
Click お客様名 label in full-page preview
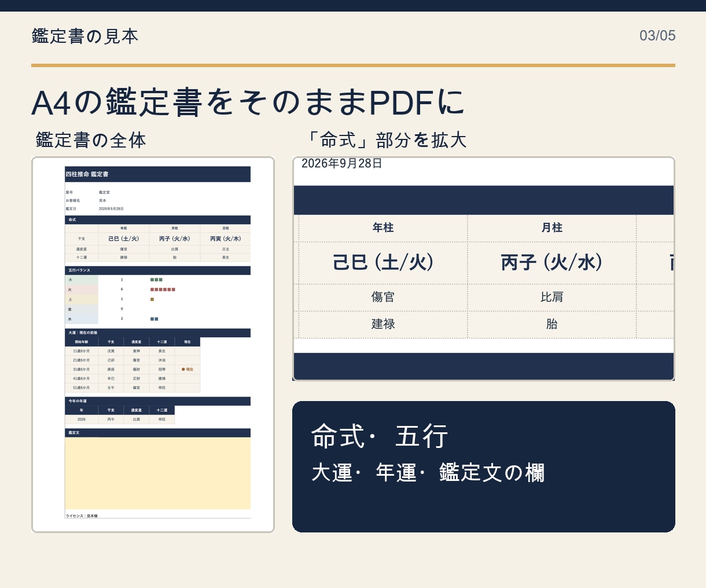coord(73,200)
